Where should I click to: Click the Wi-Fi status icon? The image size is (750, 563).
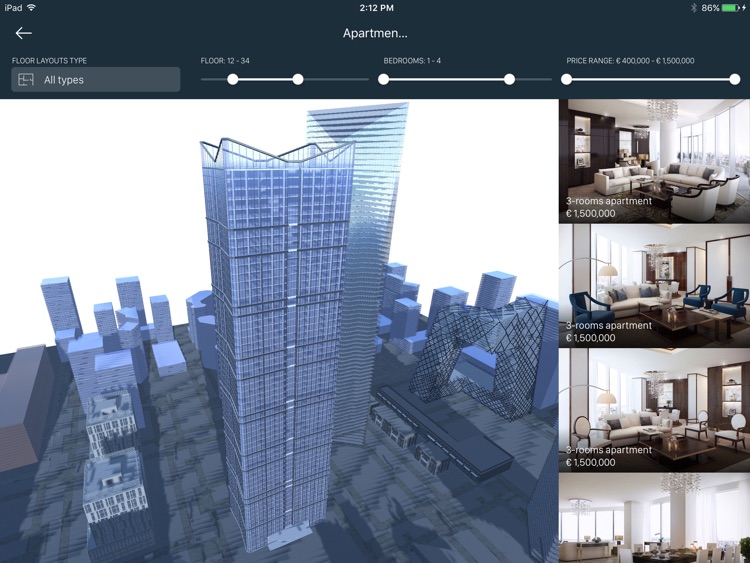point(32,8)
